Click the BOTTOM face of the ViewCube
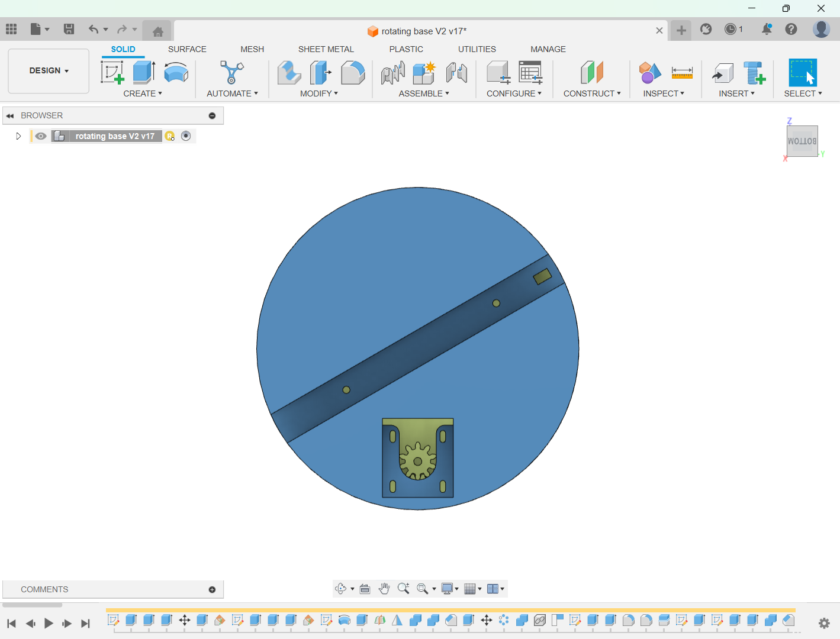 [x=802, y=141]
